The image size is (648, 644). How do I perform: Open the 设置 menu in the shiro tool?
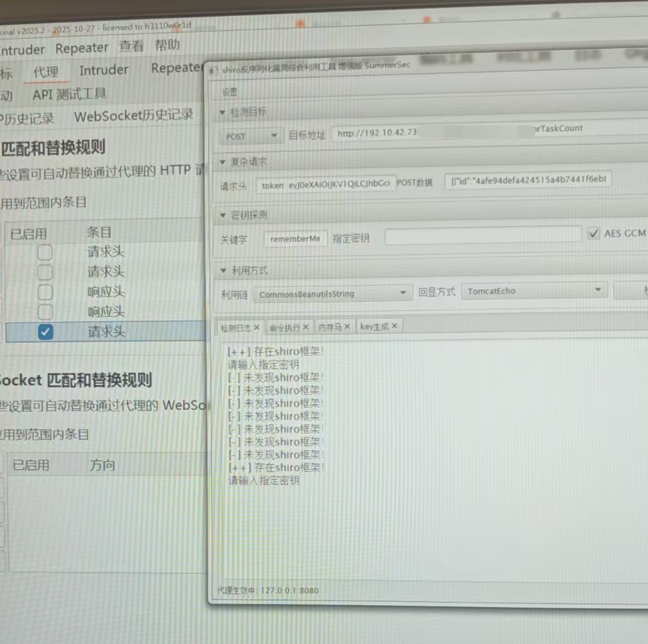230,92
